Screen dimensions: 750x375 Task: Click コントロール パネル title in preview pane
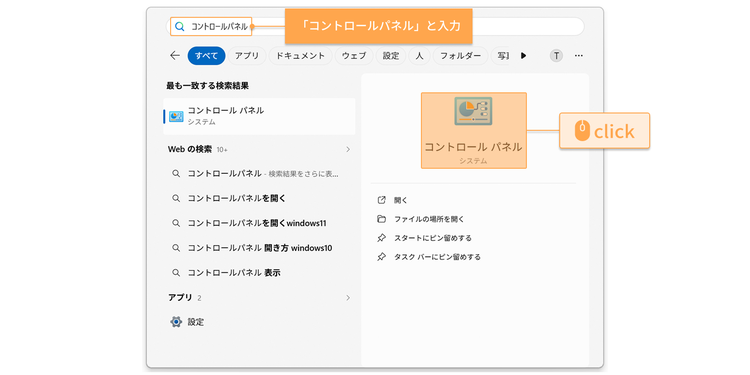click(x=473, y=147)
